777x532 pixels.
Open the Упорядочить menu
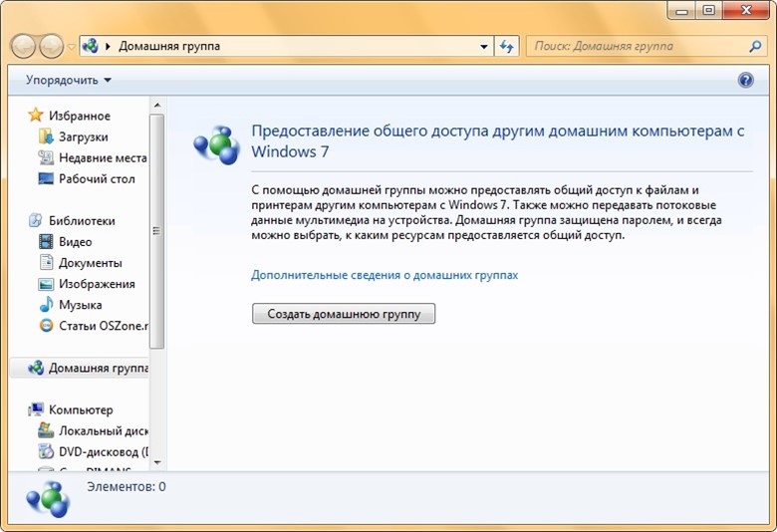point(69,80)
